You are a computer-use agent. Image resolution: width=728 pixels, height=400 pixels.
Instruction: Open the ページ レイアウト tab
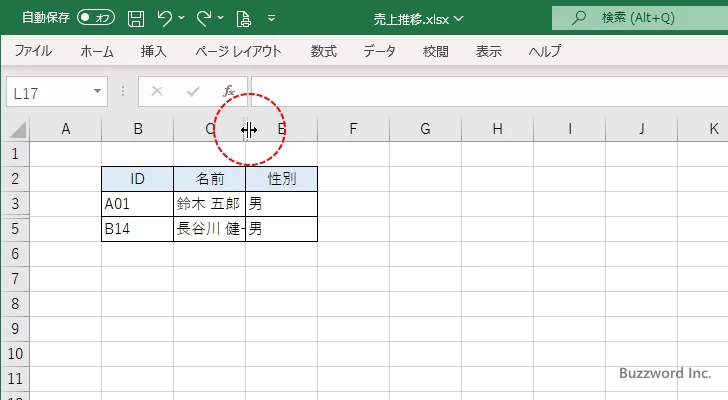tap(238, 51)
